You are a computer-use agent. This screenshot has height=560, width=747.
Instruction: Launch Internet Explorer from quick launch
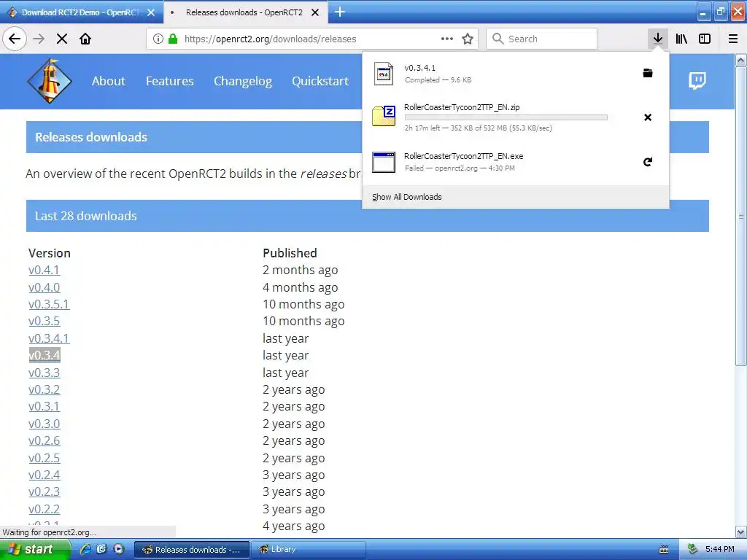pyautogui.click(x=85, y=549)
